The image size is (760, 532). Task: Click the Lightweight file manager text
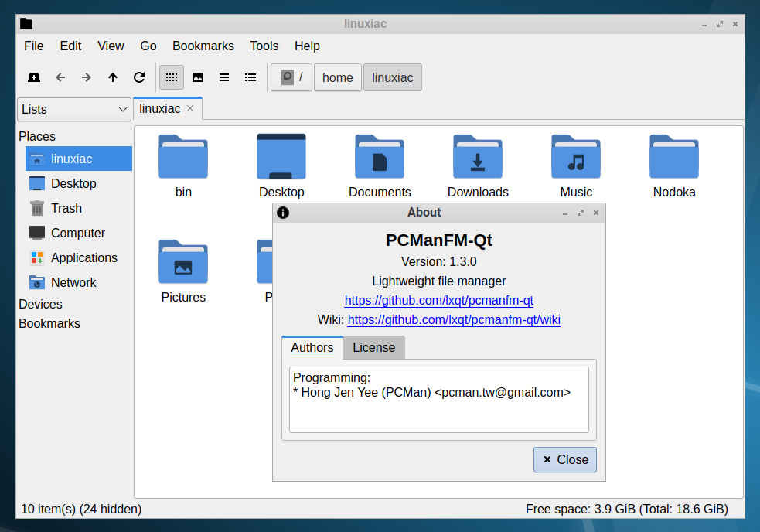click(439, 281)
